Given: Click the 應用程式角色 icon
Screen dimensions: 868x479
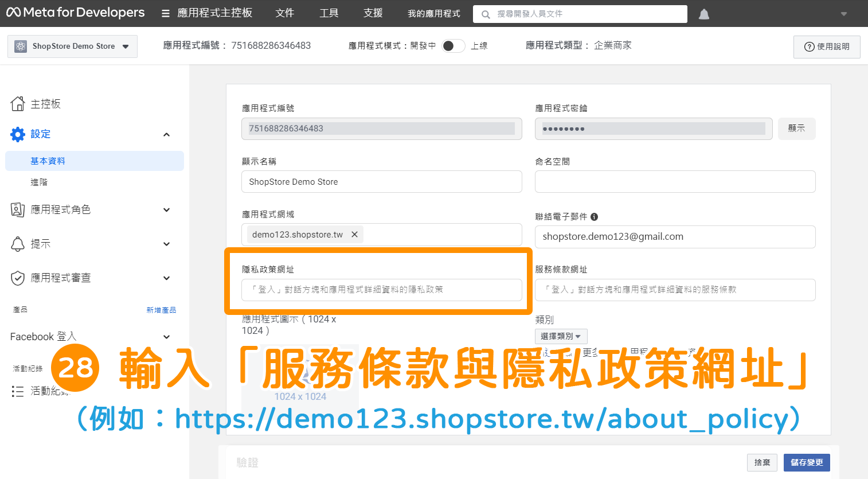Looking at the screenshot, I should pyautogui.click(x=18, y=209).
